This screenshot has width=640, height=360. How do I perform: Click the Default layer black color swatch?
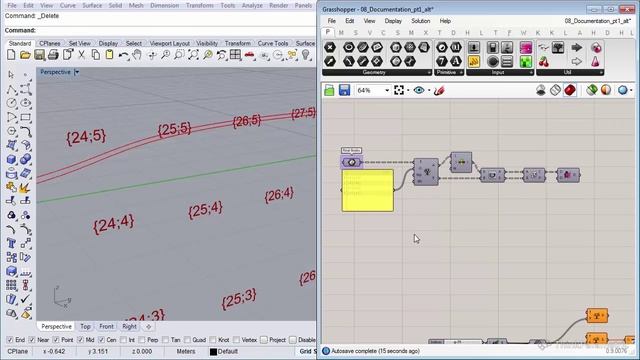tap(213, 351)
